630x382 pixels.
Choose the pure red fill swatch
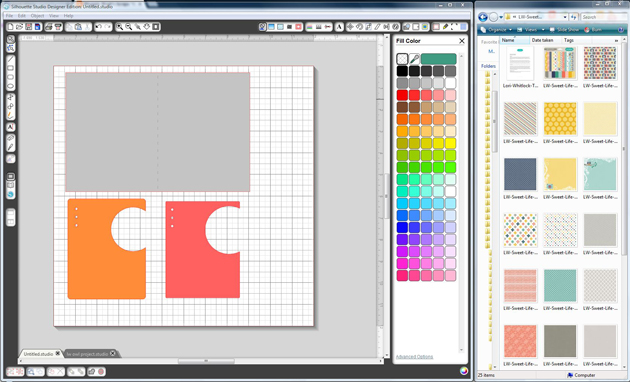(x=402, y=95)
